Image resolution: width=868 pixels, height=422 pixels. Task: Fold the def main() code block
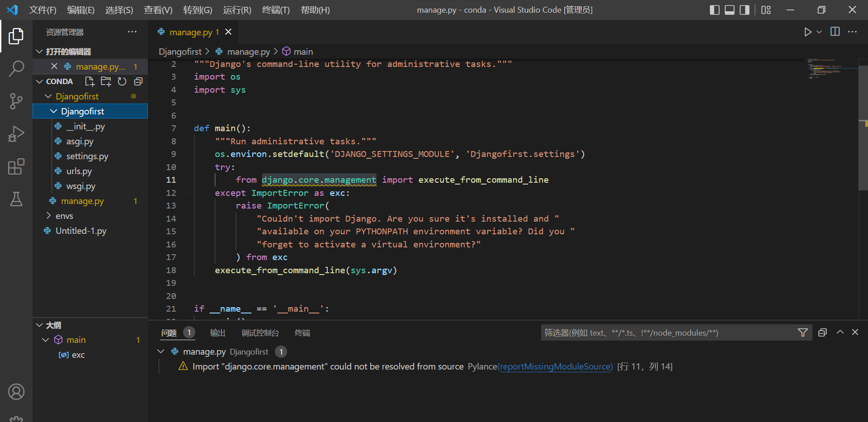(x=186, y=128)
